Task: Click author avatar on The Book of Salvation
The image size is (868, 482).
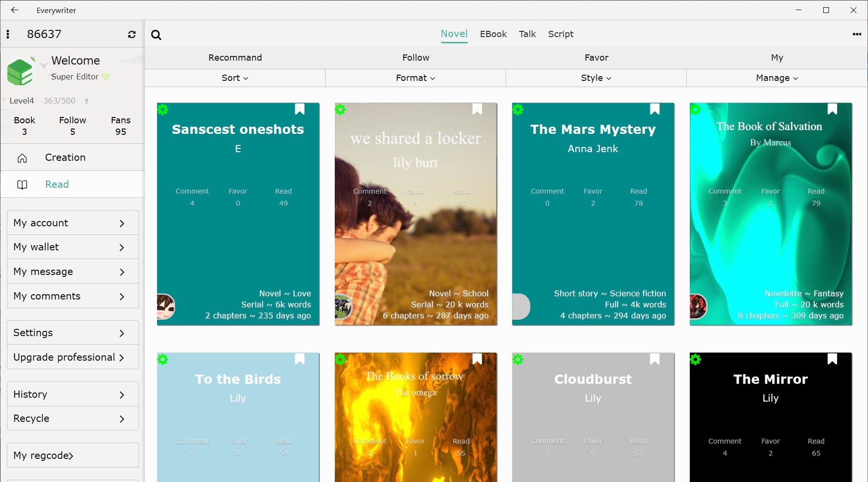Action: click(x=698, y=307)
